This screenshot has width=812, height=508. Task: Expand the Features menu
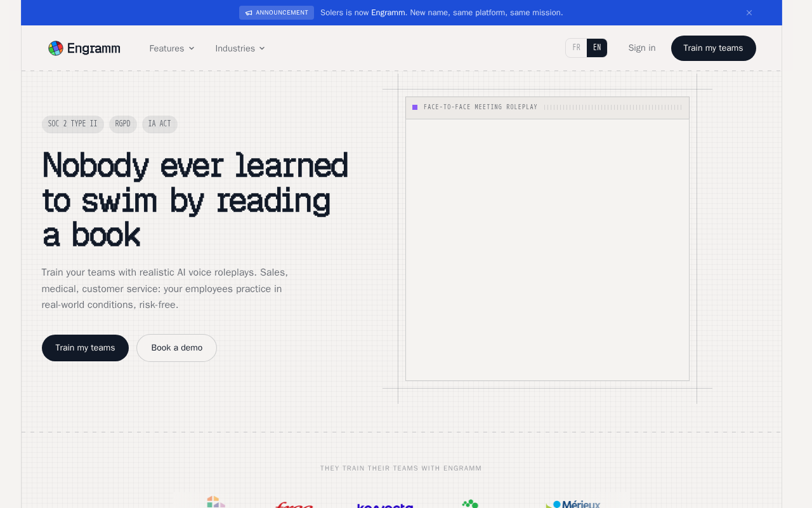point(172,48)
